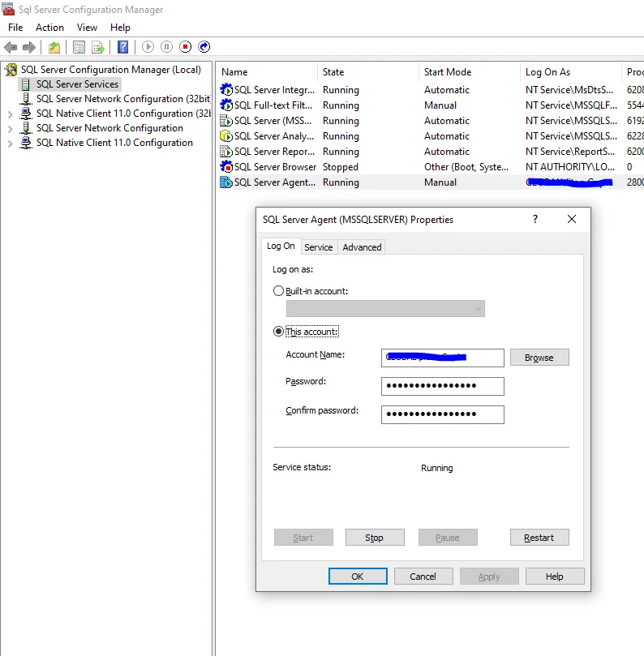Viewport: 644px width, 656px height.
Task: Open the Help toolbar icon
Action: point(123,47)
